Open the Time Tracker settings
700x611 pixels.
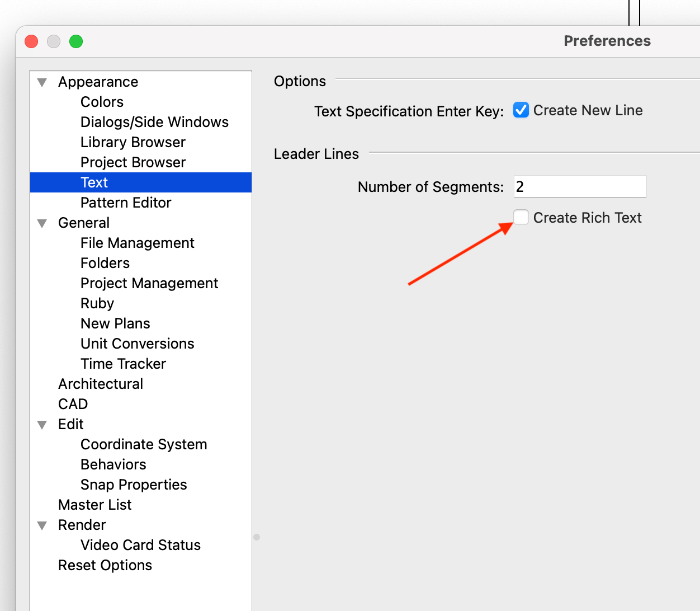123,364
